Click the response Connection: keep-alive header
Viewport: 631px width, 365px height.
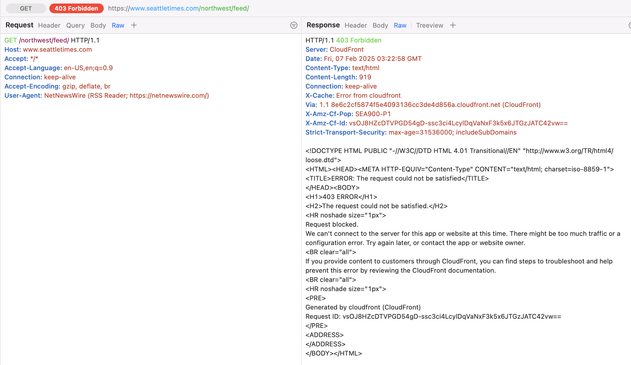pyautogui.click(x=341, y=87)
